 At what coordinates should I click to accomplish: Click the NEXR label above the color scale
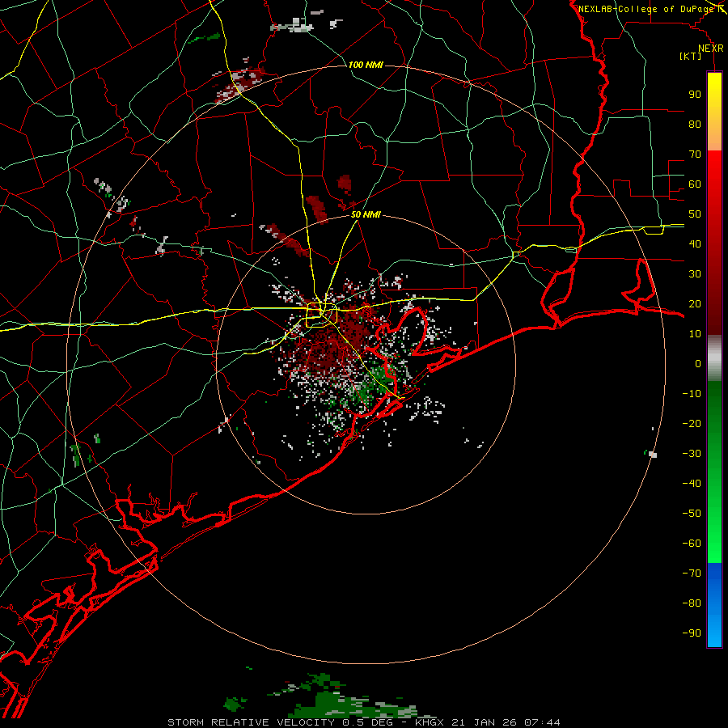(711, 49)
